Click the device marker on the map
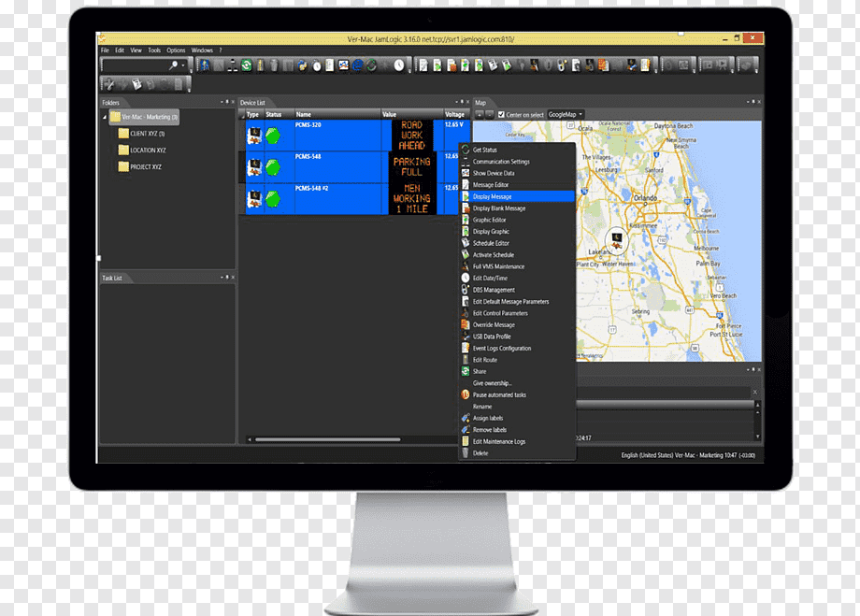Screen dimensions: 860x616 tap(617, 240)
